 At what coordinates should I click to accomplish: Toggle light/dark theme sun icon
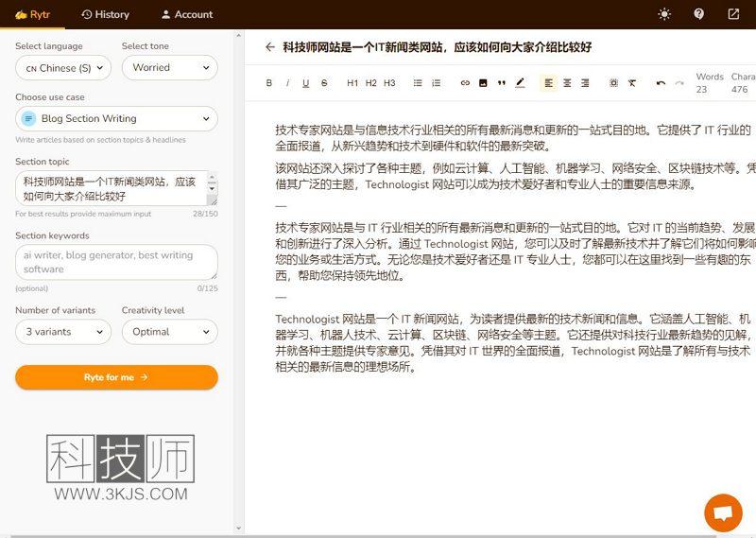(664, 14)
